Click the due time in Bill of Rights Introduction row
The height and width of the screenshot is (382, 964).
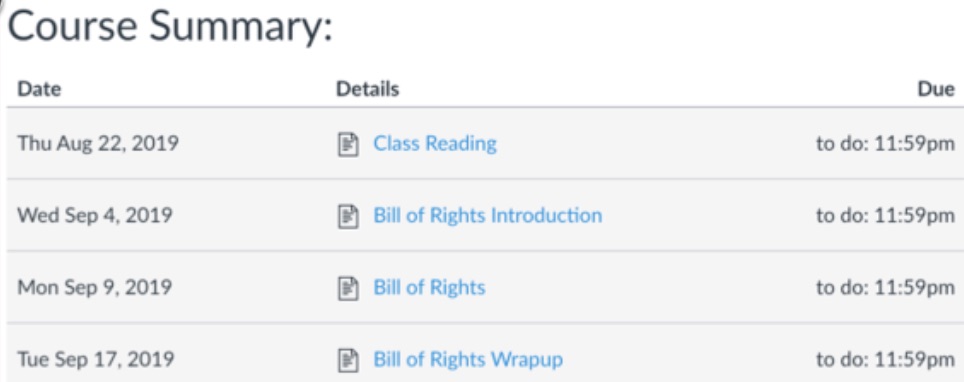(885, 216)
